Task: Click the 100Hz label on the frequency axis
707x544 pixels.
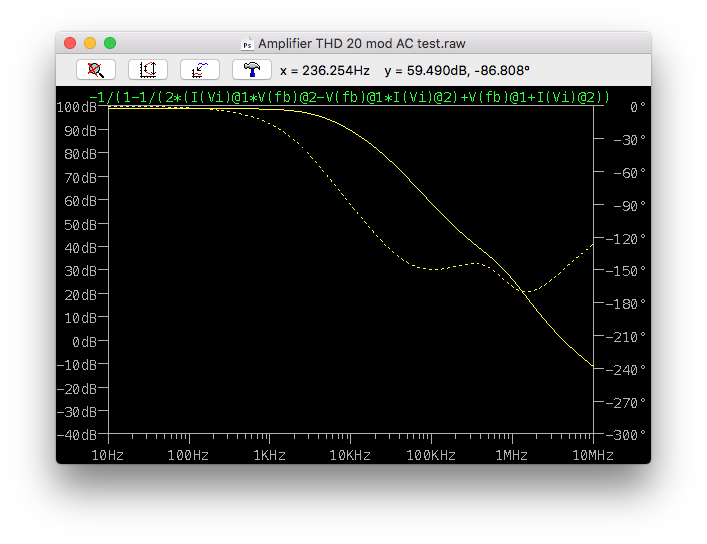Action: coord(188,455)
